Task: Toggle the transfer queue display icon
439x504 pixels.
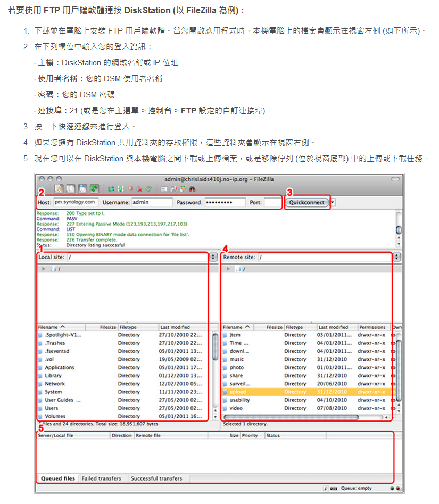Action: (94, 189)
